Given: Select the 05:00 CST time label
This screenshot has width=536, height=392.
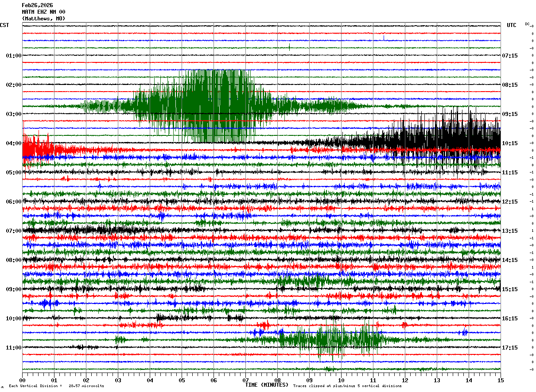Looking at the screenshot, I should 13,173.
